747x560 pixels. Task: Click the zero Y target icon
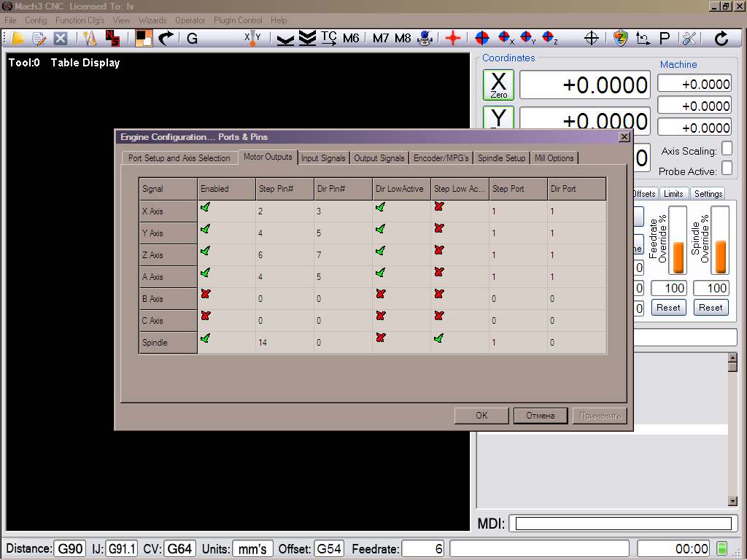click(528, 38)
